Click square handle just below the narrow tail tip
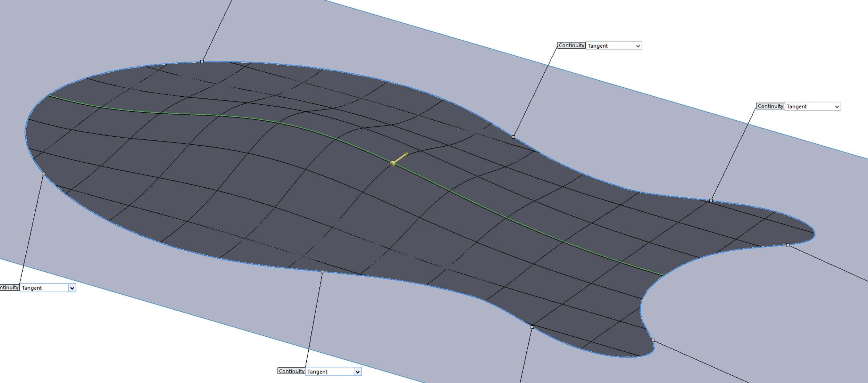The image size is (868, 383). (x=788, y=245)
